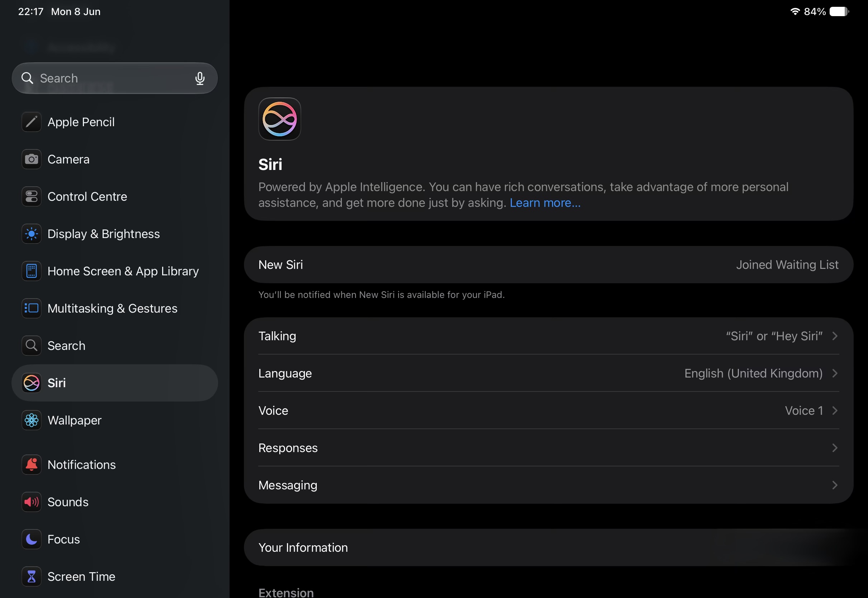The image size is (868, 598).
Task: Open the Learn more… link
Action: [545, 203]
